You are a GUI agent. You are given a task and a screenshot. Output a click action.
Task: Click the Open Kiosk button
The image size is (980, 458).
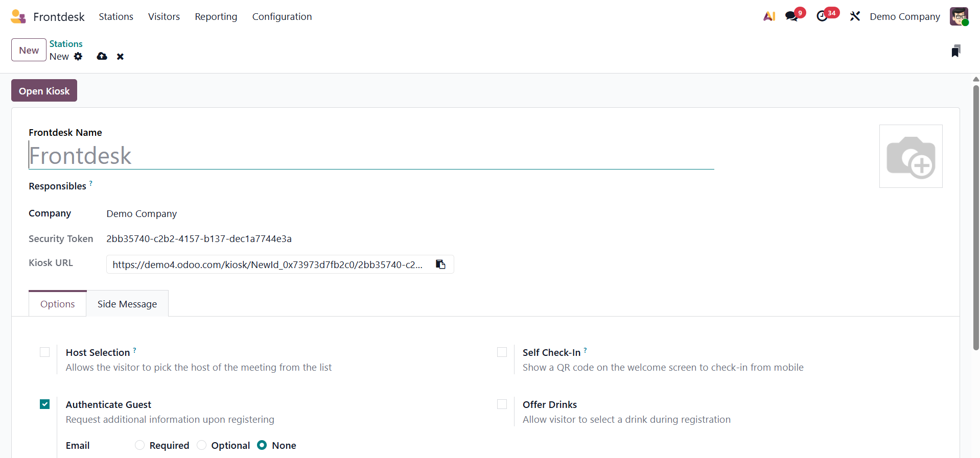[x=44, y=91]
